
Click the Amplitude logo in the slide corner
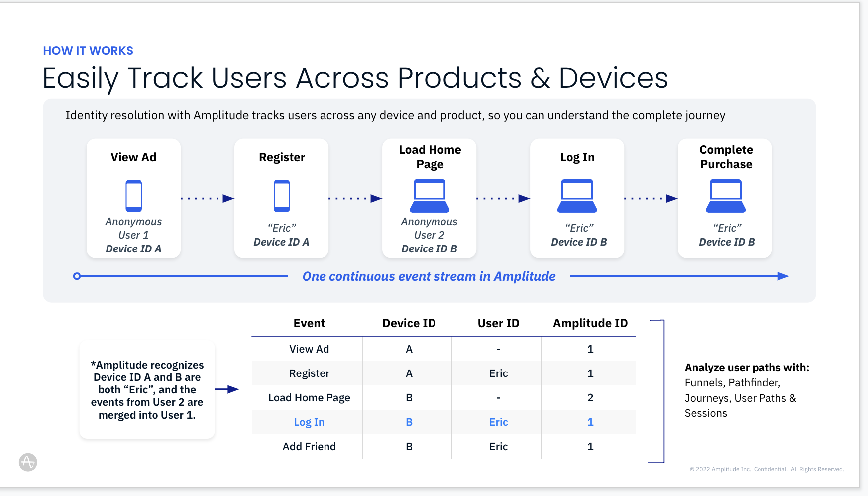(x=28, y=462)
